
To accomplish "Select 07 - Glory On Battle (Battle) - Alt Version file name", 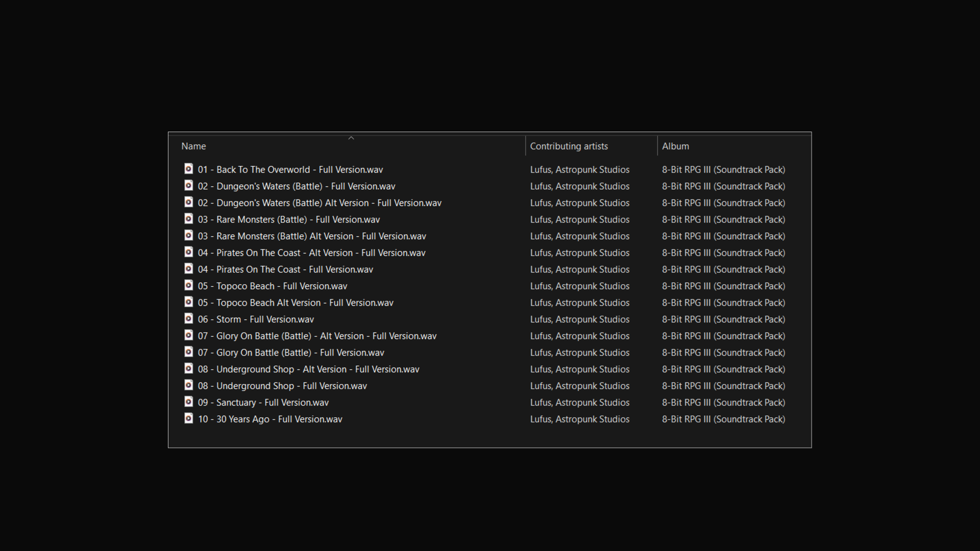I will click(x=317, y=336).
